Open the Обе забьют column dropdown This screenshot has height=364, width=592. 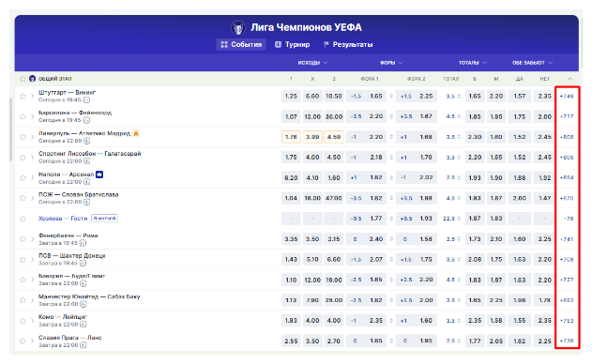click(532, 63)
